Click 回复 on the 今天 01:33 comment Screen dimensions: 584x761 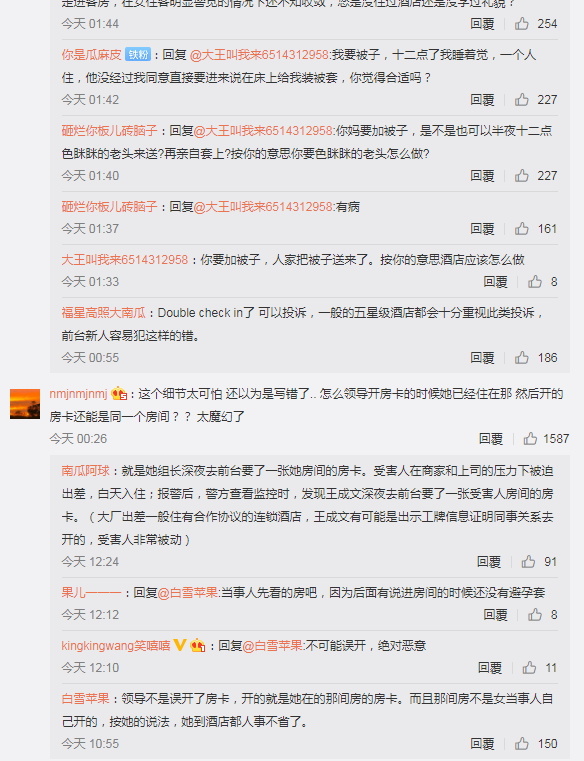tap(495, 282)
